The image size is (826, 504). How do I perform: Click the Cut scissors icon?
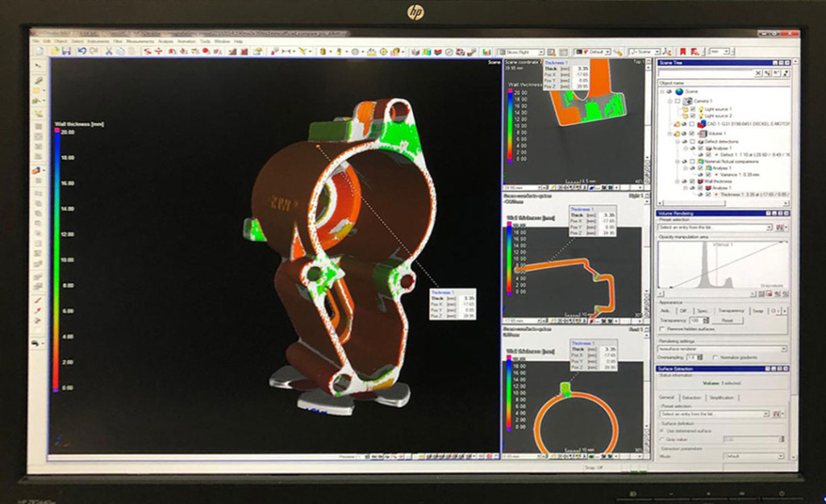[x=109, y=51]
